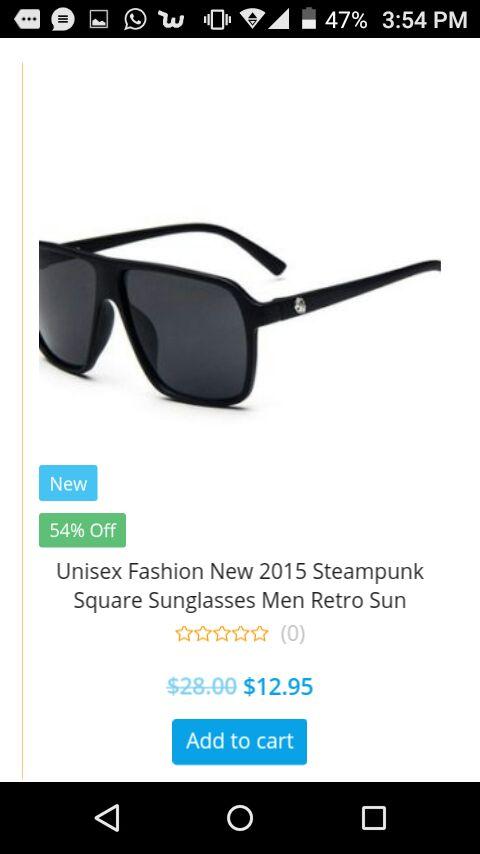Open the Steampunk Square Sunglasses product title
Viewport: 480px width, 854px height.
(x=240, y=586)
